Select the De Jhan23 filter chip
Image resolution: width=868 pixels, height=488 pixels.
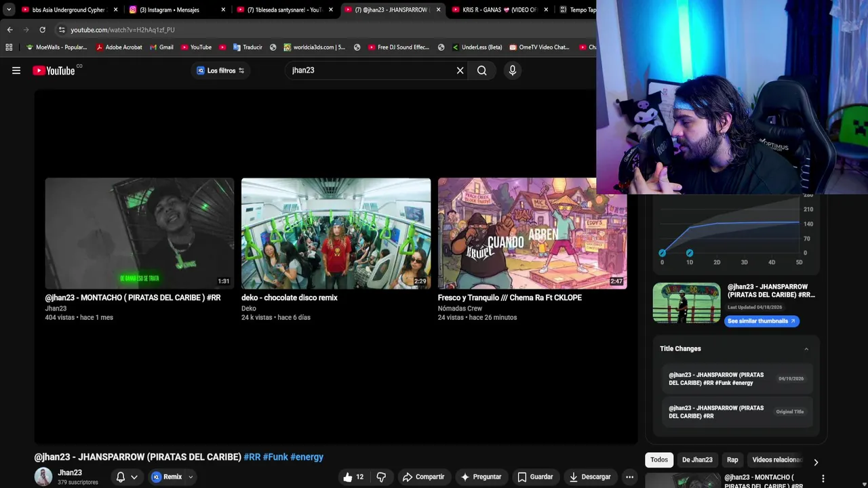click(x=697, y=460)
